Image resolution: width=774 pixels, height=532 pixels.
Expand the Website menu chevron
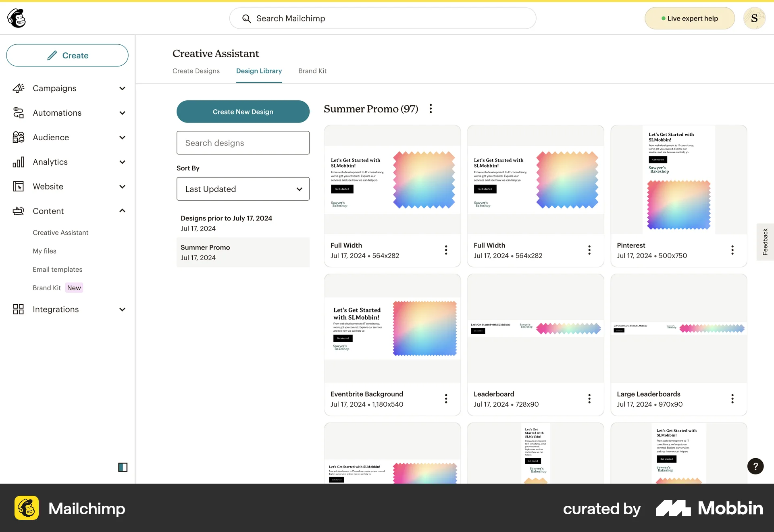[123, 187]
